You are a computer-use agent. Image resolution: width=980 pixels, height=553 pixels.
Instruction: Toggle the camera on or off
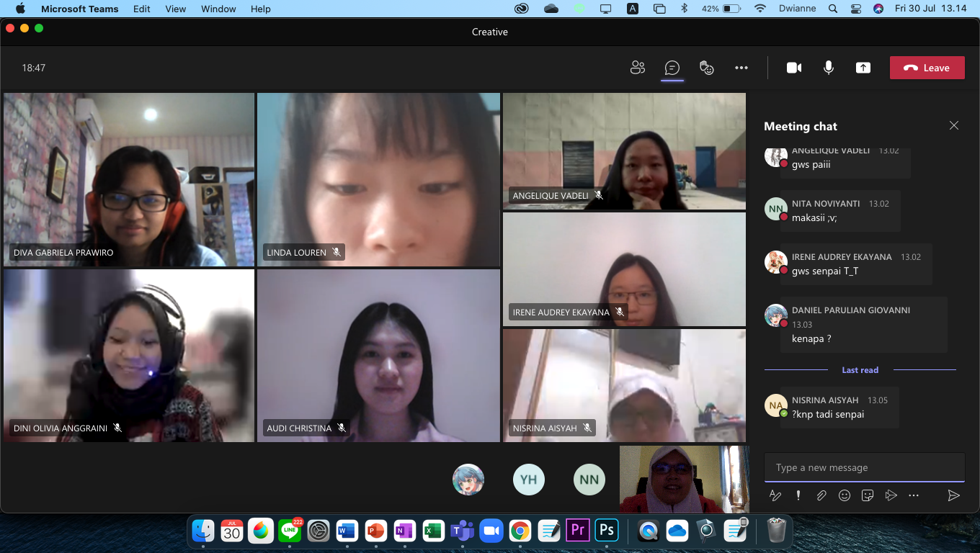tap(794, 68)
